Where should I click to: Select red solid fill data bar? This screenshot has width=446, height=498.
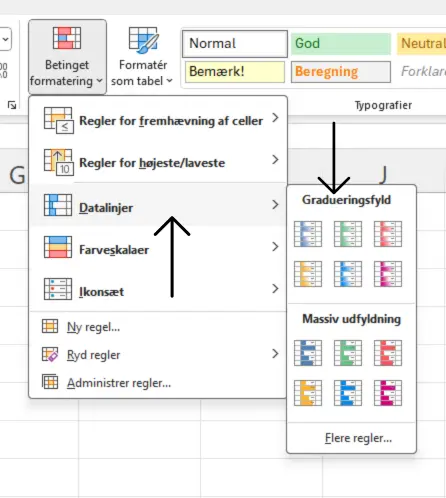388,353
